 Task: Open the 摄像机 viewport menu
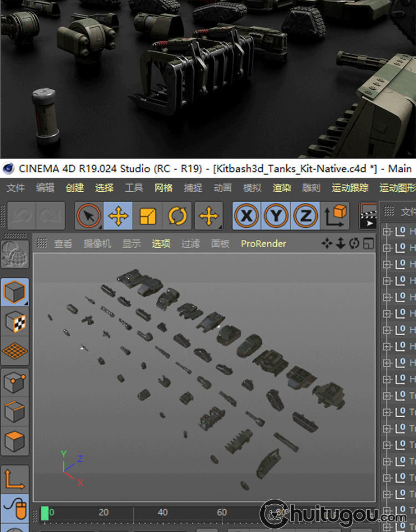(97, 244)
